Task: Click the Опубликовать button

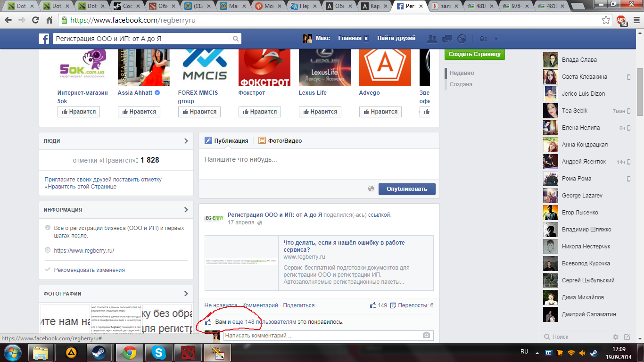Action: [407, 189]
